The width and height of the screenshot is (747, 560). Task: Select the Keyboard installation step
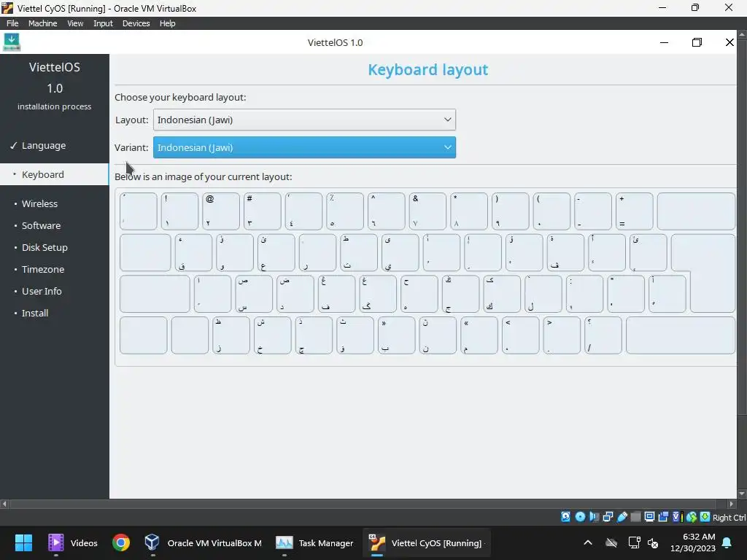(x=54, y=174)
